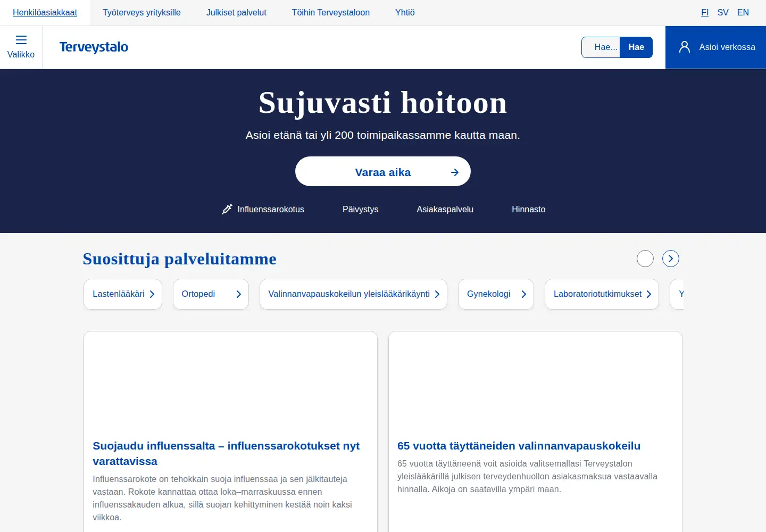Click the previous carousel circle button
This screenshot has height=532, width=766.
click(645, 259)
